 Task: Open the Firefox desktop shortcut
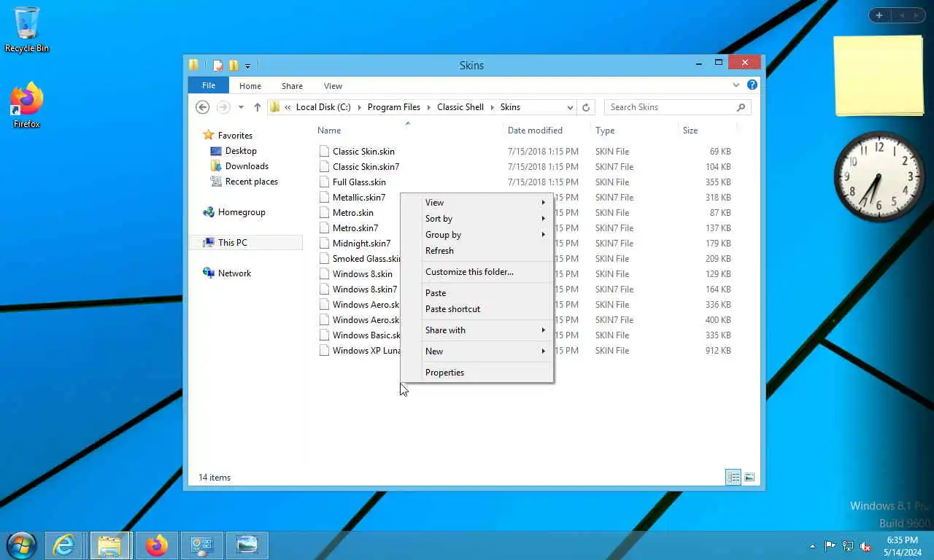click(27, 106)
